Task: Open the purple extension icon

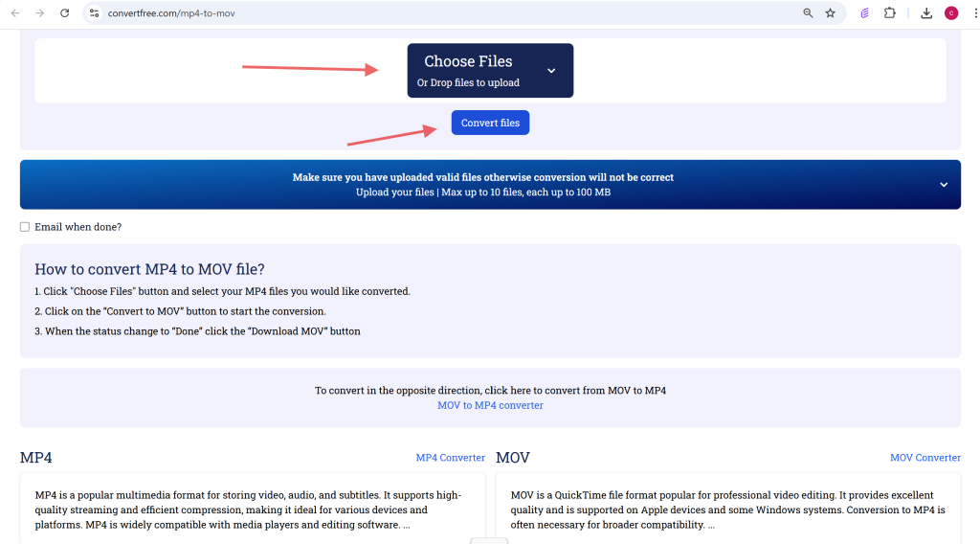Action: pyautogui.click(x=864, y=13)
